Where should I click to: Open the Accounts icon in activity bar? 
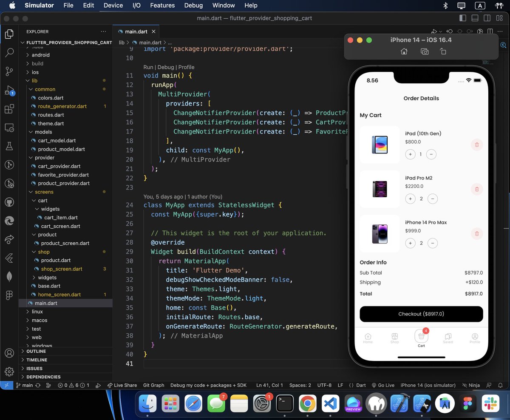pos(9,353)
